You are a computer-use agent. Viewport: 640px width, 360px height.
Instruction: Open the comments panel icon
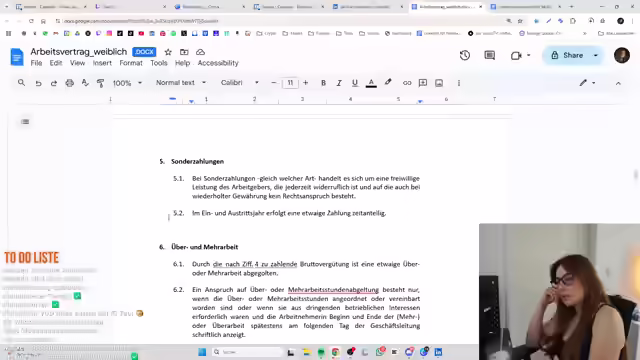coord(489,56)
